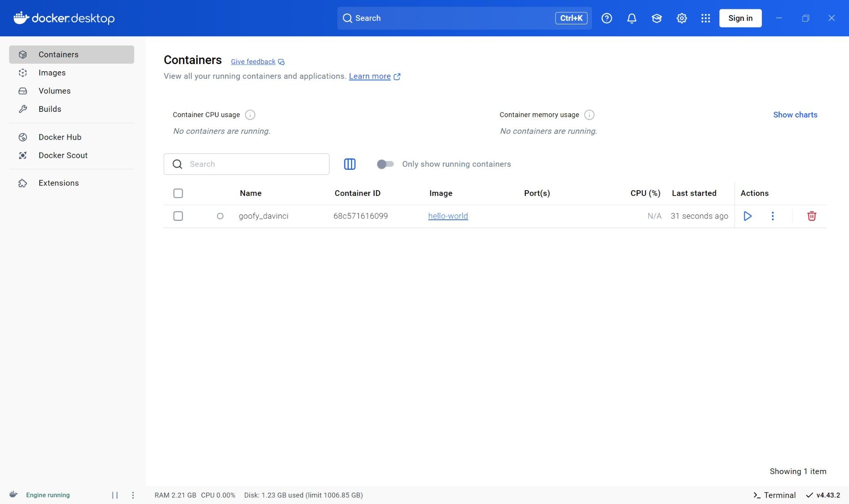Open the column display options button
The image size is (849, 504).
coord(349,164)
